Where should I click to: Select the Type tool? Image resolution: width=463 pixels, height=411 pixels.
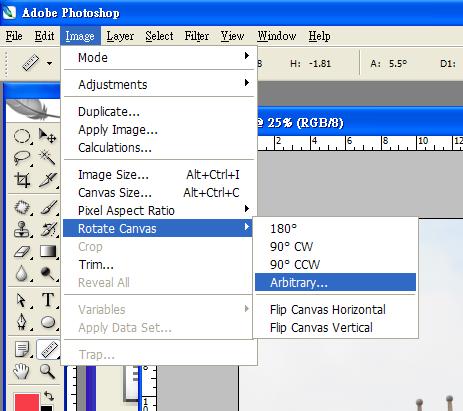point(47,300)
